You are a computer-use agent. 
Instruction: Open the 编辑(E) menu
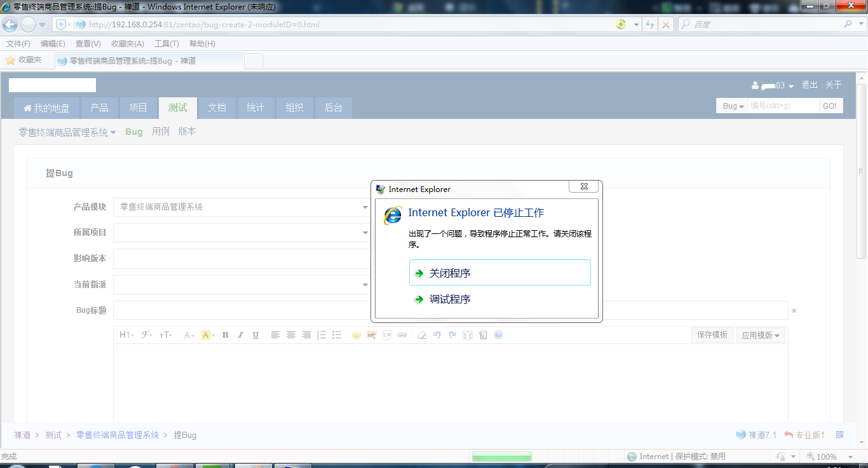[53, 44]
